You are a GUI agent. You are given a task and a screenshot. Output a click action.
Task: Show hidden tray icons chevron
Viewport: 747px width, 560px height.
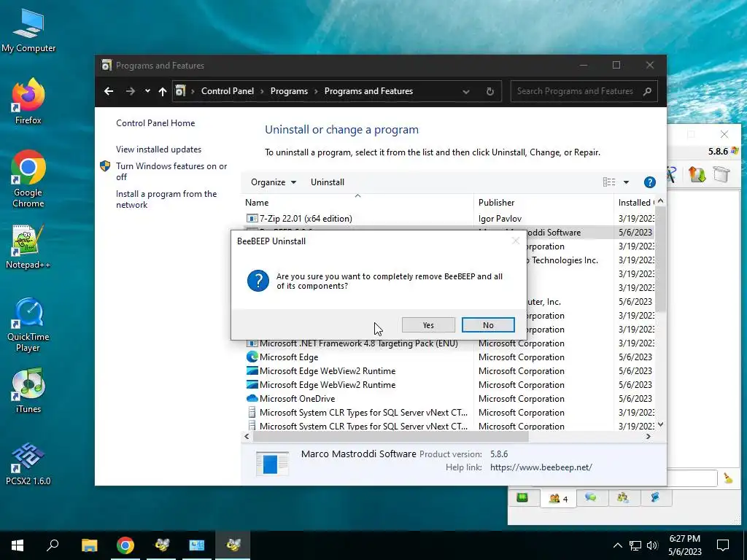pyautogui.click(x=617, y=545)
